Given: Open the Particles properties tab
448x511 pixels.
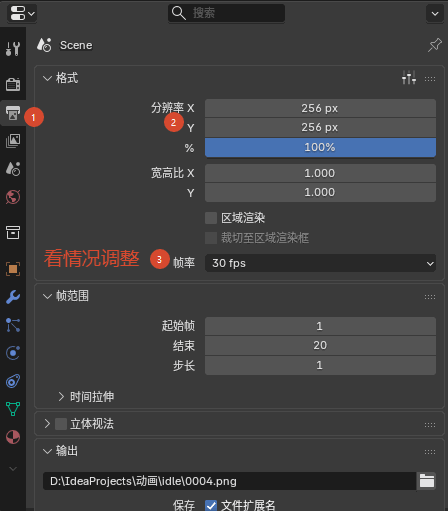Looking at the screenshot, I should click(x=13, y=325).
